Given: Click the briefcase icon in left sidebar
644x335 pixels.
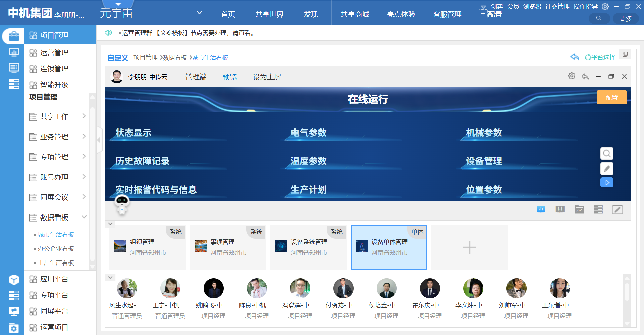Looking at the screenshot, I should 14,36.
